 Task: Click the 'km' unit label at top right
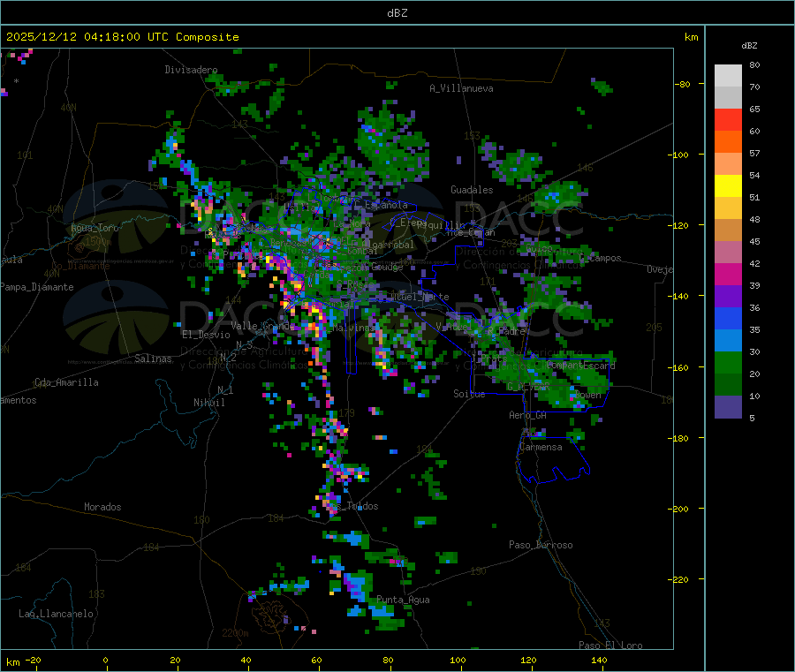click(692, 37)
